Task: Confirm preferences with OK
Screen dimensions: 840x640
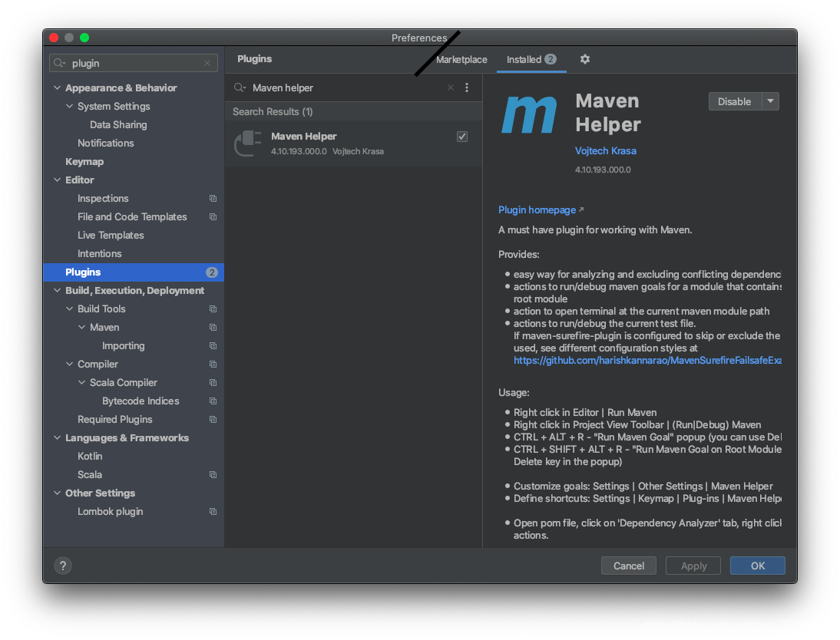Action: pyautogui.click(x=758, y=566)
